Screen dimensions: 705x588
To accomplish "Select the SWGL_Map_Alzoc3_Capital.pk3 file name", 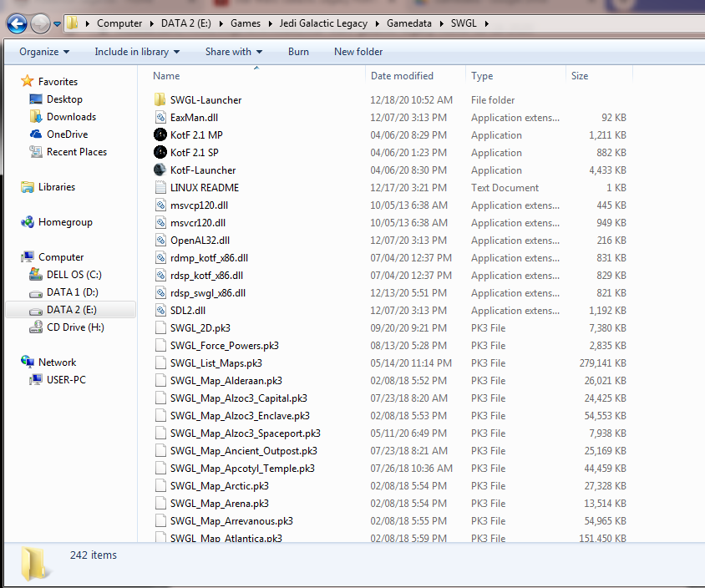I will coord(239,398).
